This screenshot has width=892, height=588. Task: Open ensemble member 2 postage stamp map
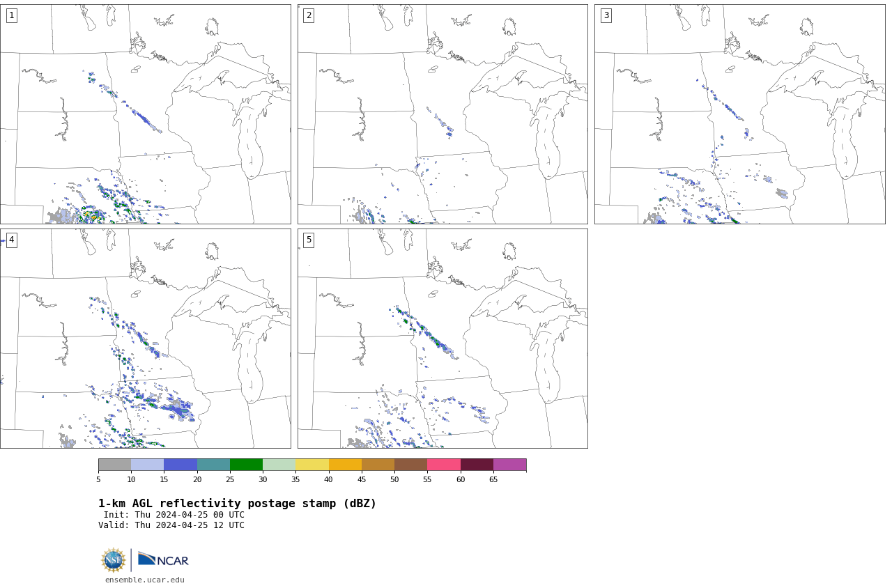[x=443, y=114]
